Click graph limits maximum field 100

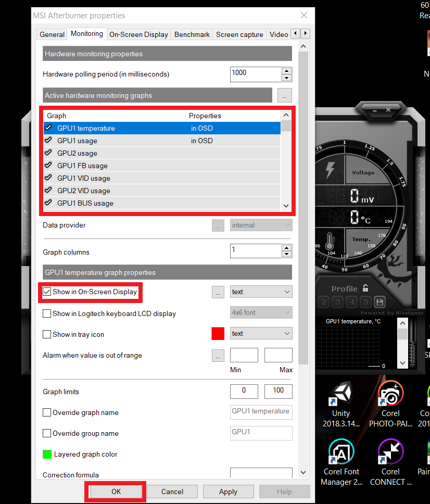point(279,391)
